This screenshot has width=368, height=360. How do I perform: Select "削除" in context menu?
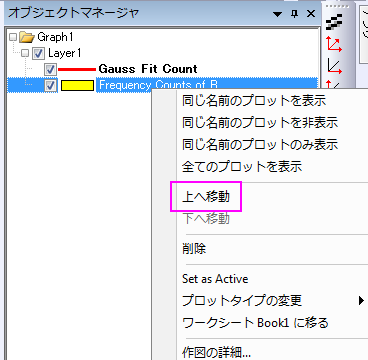click(x=194, y=248)
